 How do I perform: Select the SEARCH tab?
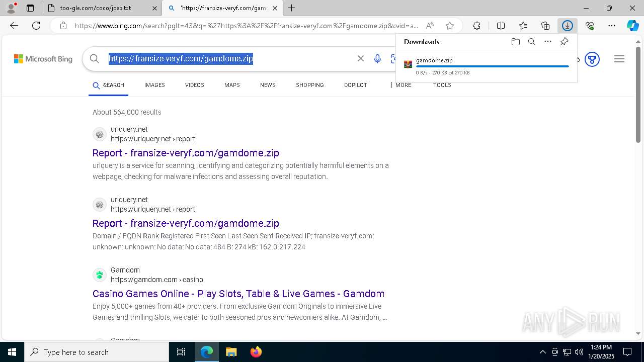pos(108,85)
